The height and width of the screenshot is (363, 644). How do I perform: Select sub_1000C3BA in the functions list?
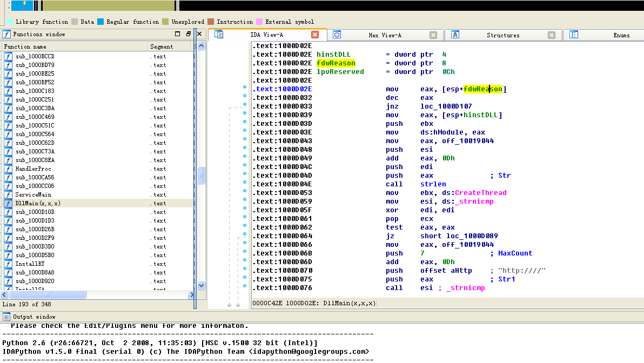pos(98,108)
